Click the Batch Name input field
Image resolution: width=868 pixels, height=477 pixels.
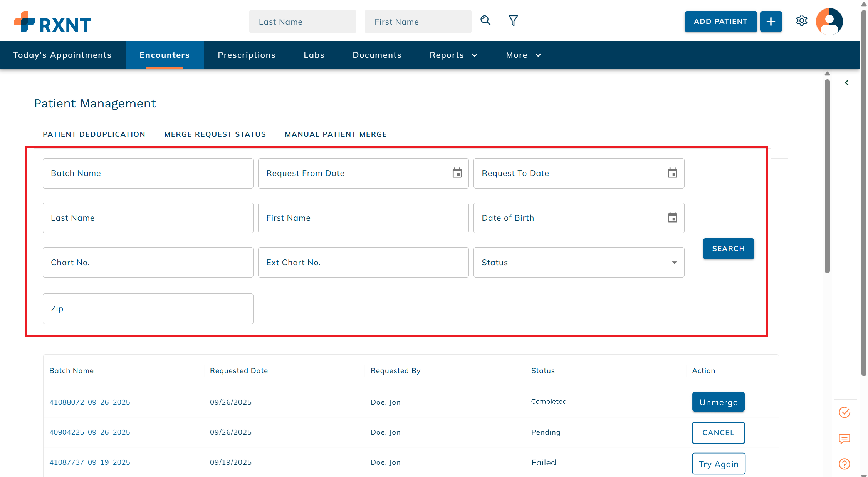click(x=148, y=173)
